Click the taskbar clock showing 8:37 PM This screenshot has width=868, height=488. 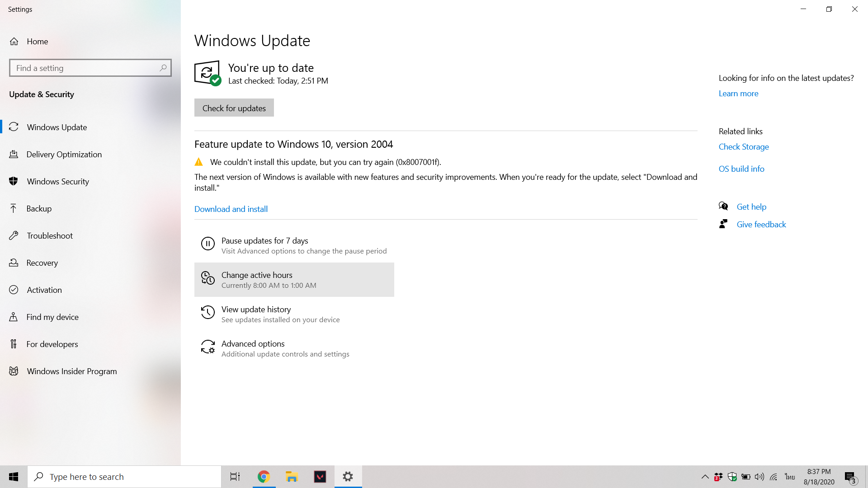819,477
